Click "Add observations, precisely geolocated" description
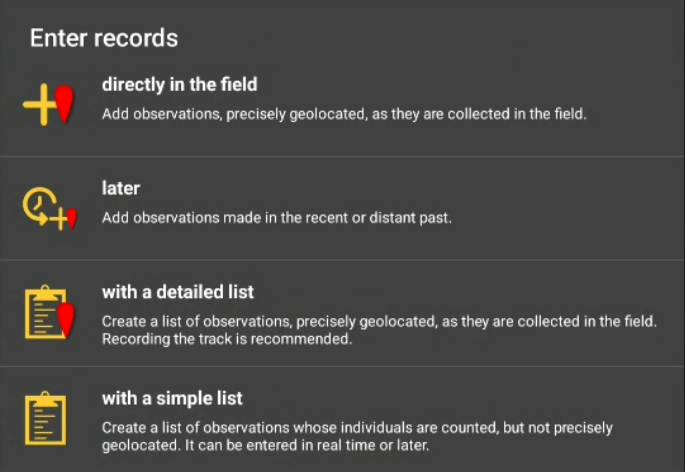 (344, 114)
